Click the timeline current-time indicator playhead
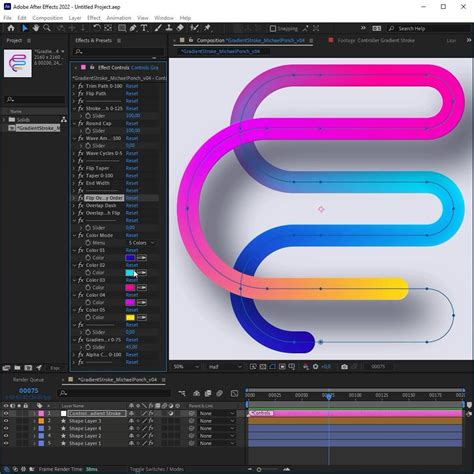The image size is (474, 474). pos(329,396)
